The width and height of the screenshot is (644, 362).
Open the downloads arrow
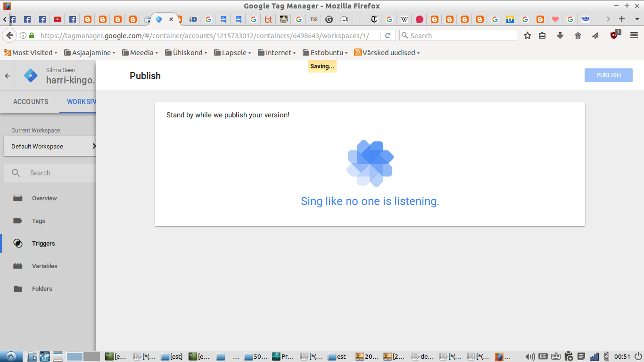click(x=560, y=35)
